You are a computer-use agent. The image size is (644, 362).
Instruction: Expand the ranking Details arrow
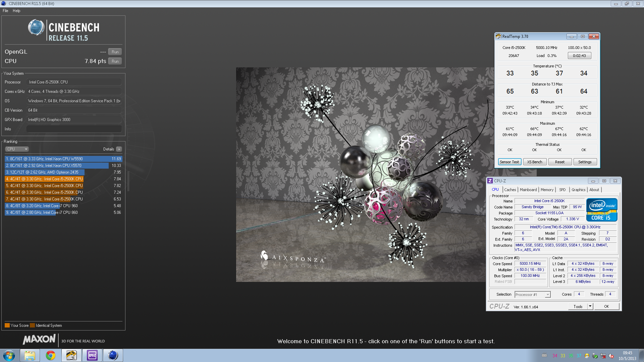click(119, 149)
